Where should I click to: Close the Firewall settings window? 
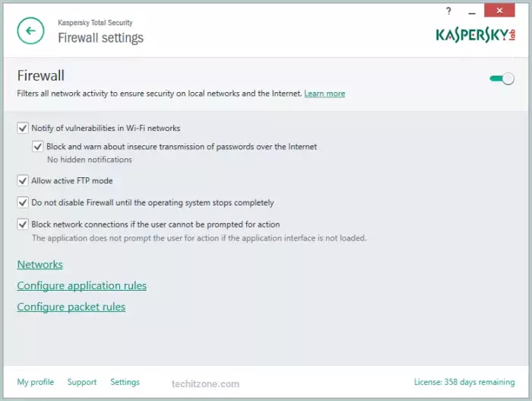point(499,11)
